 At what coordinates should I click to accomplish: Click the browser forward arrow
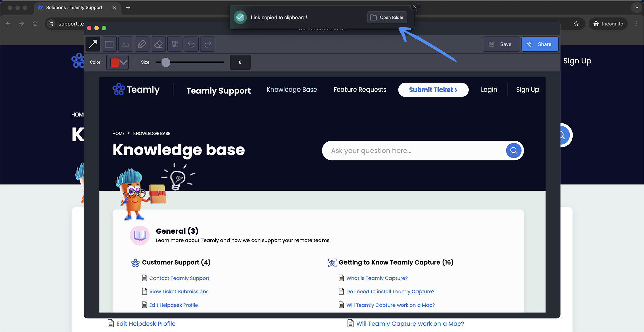click(x=22, y=24)
